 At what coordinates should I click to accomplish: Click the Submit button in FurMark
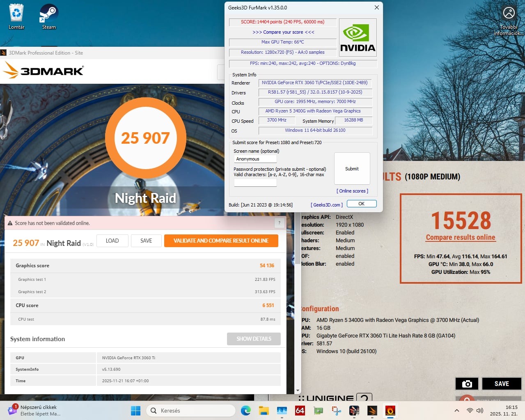tap(352, 169)
